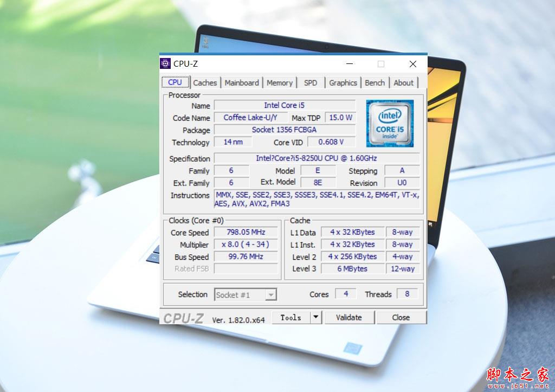555x392 pixels.
Task: Click the Revision value U0
Action: 402,183
